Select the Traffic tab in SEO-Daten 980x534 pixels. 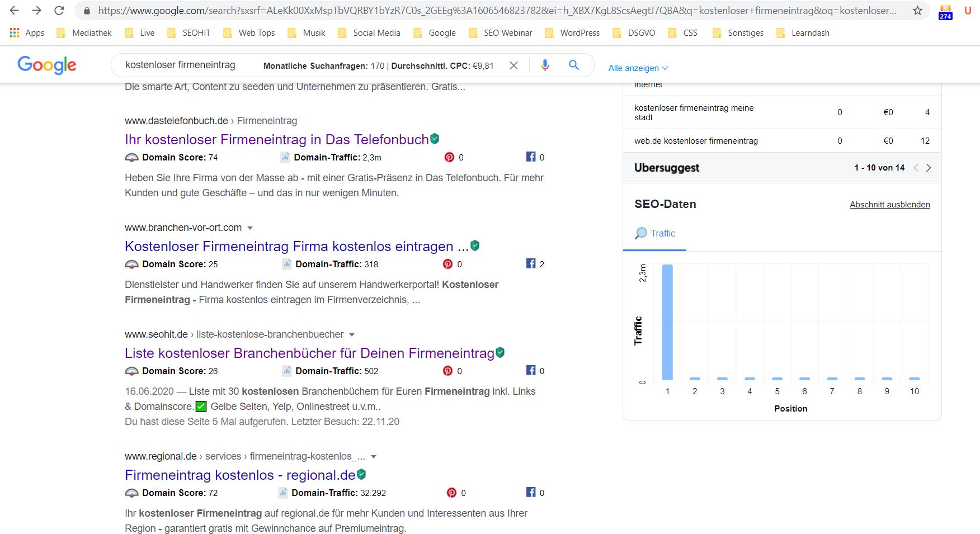(x=655, y=233)
